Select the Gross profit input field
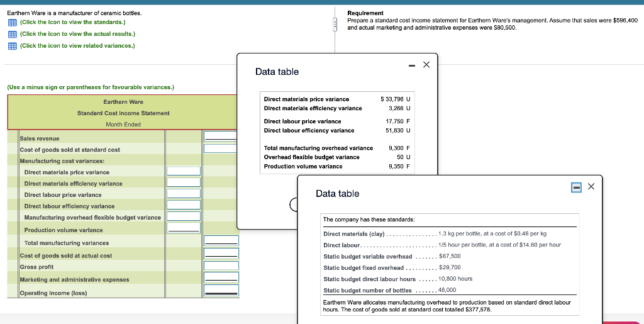The width and height of the screenshot is (644, 324). click(221, 266)
